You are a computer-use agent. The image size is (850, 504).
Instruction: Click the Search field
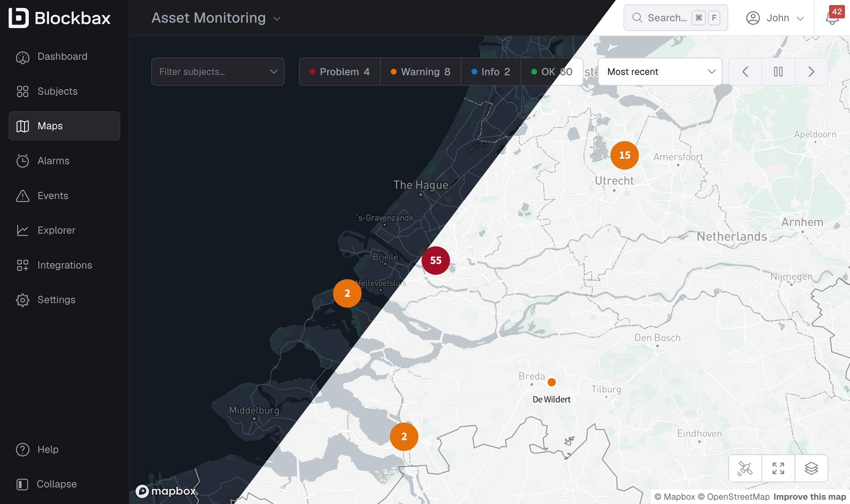coord(676,18)
